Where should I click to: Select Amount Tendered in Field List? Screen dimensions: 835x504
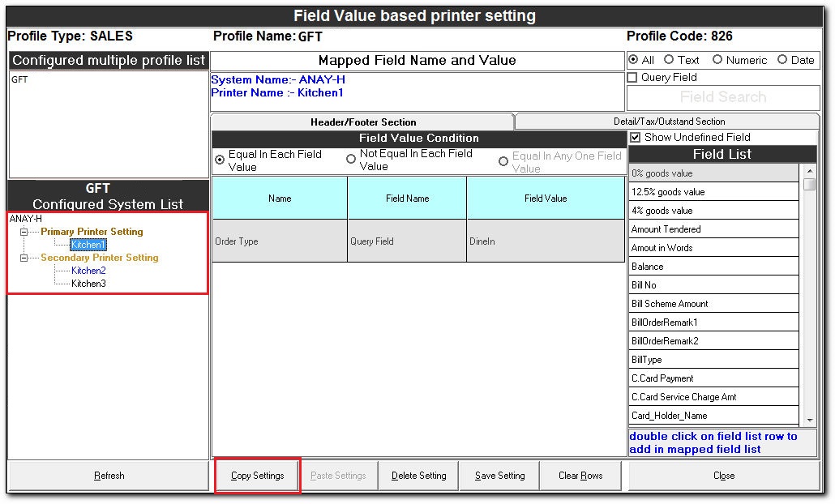click(713, 229)
